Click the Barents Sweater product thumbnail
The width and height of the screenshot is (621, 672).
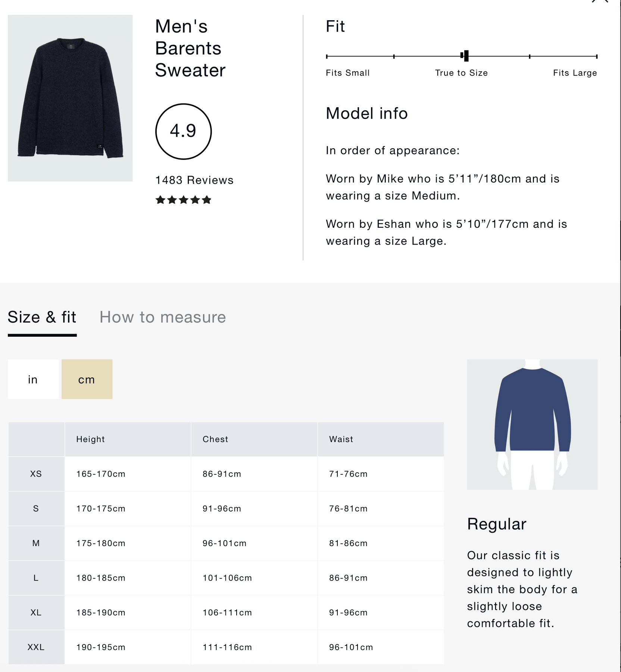(70, 98)
